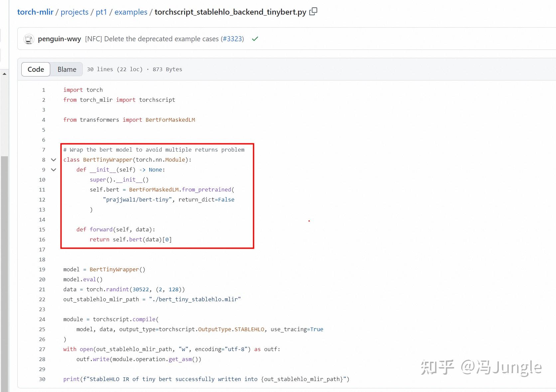Select line number 22 in the gutter
The image size is (556, 392).
click(x=42, y=299)
